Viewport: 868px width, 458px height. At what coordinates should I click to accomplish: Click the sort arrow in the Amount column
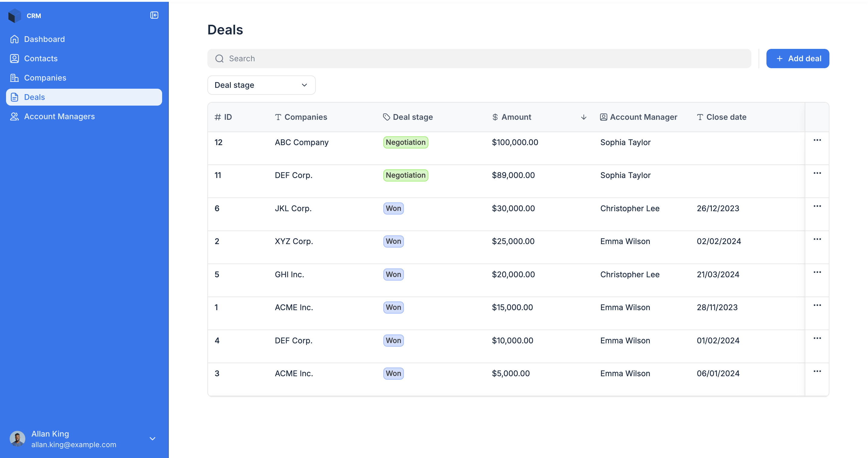583,117
